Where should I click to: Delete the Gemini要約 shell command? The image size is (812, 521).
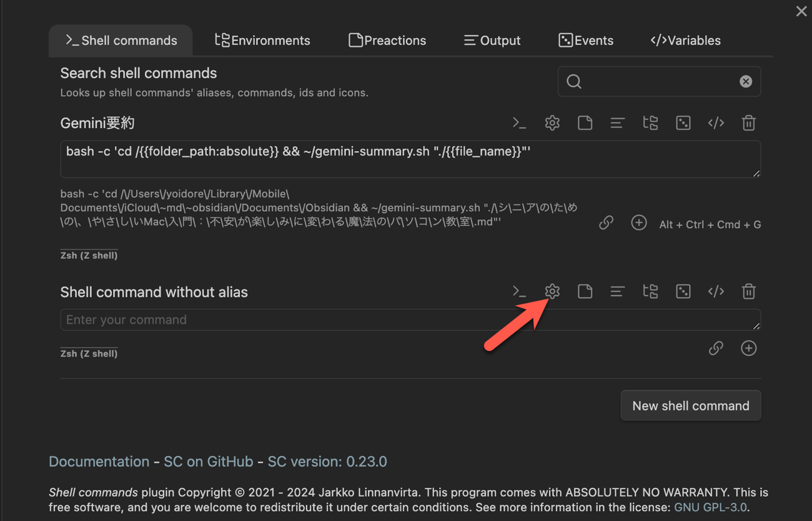(748, 123)
